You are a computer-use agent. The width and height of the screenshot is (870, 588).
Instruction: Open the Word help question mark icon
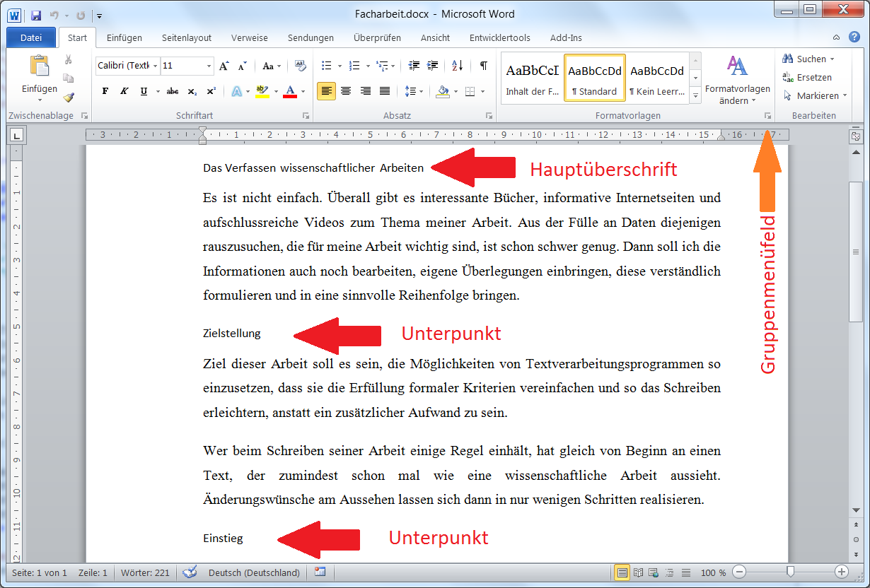(854, 37)
